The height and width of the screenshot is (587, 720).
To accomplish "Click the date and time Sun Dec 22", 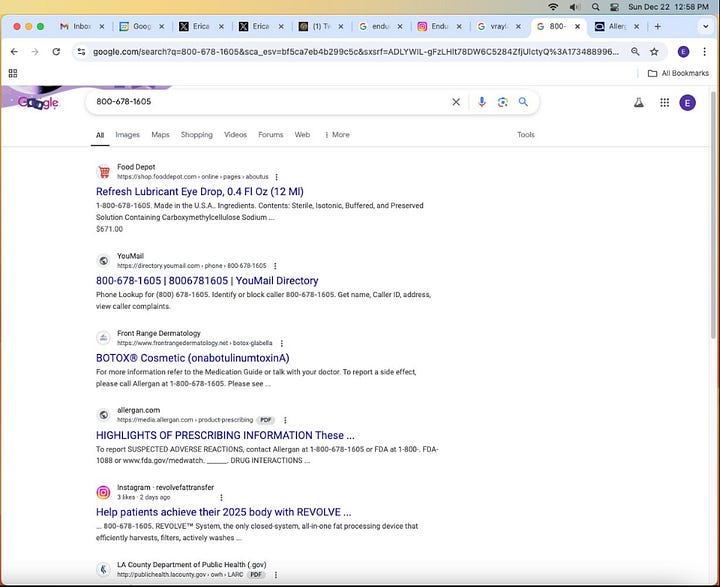I will pos(668,7).
